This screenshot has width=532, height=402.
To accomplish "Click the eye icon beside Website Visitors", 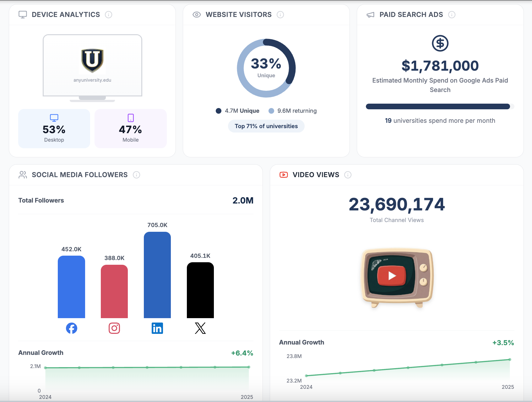I will click(x=196, y=14).
